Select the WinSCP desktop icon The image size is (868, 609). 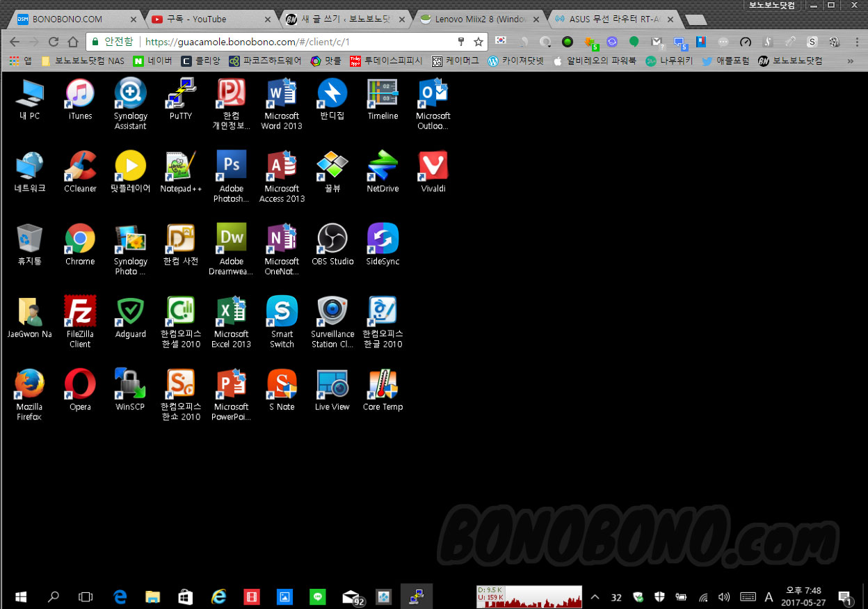pyautogui.click(x=130, y=390)
